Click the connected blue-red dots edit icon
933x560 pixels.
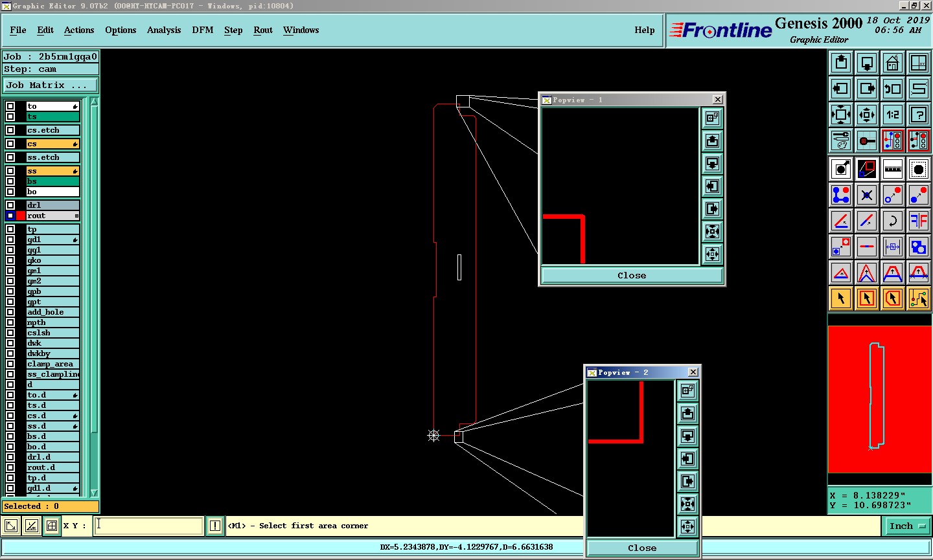point(841,195)
